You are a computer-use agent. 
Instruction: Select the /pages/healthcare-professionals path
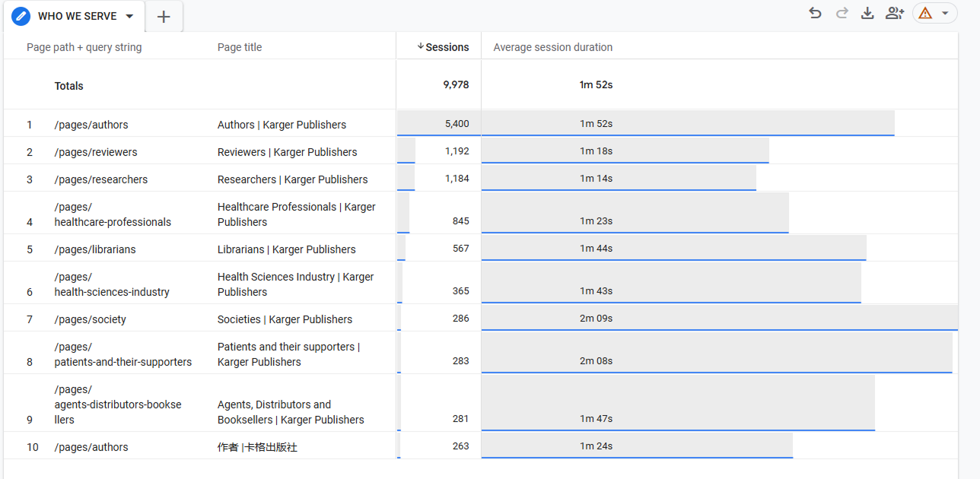(113, 214)
